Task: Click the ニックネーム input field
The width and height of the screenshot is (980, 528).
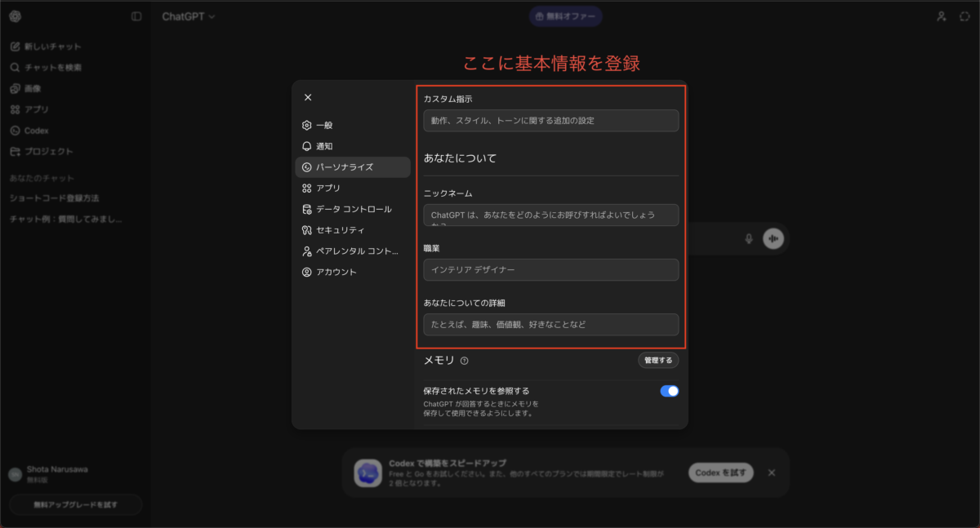Action: [x=551, y=215]
